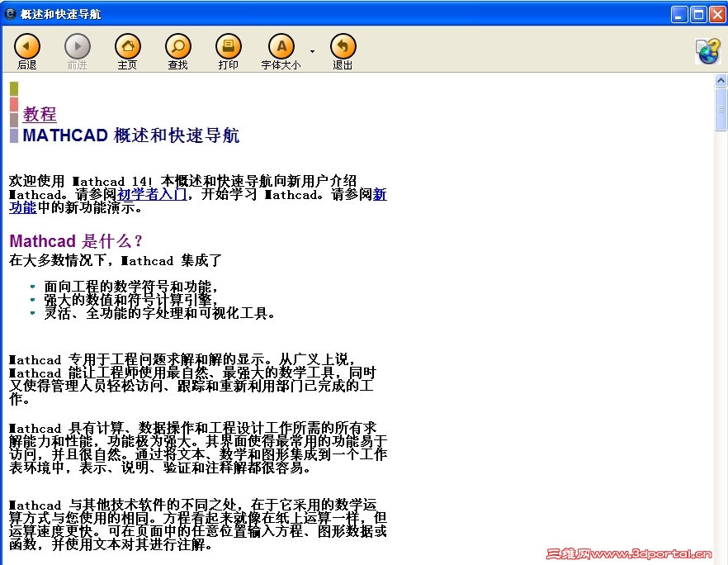728x565 pixels.
Task: Click the heading Mathcad 是什么？
Action: 76,240
